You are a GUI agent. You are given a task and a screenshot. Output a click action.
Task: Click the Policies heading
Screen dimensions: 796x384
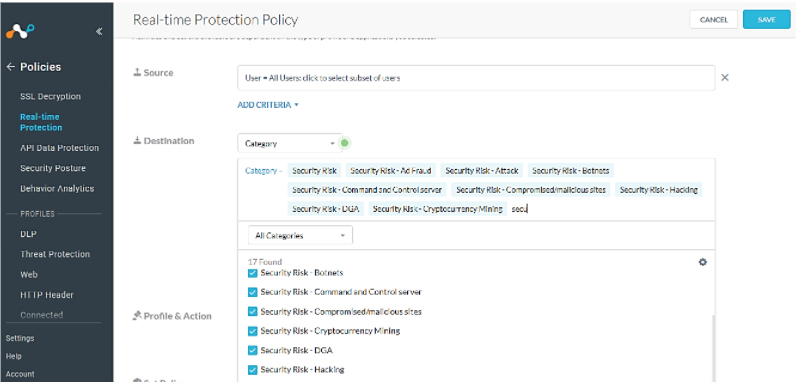(x=41, y=67)
